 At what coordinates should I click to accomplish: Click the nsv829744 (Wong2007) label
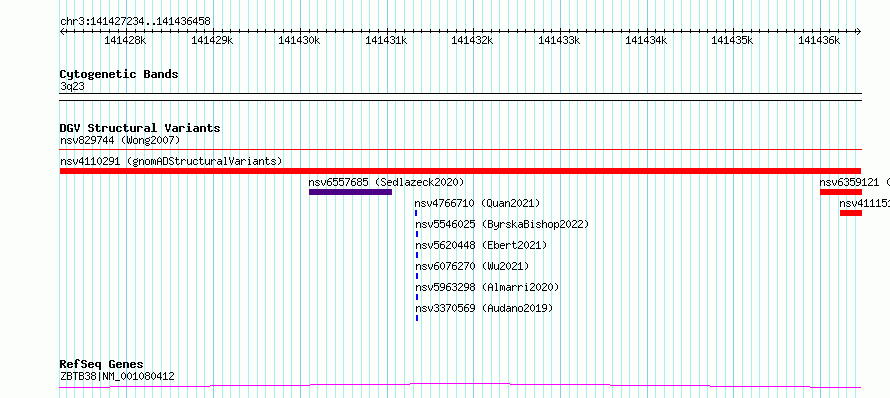[120, 140]
